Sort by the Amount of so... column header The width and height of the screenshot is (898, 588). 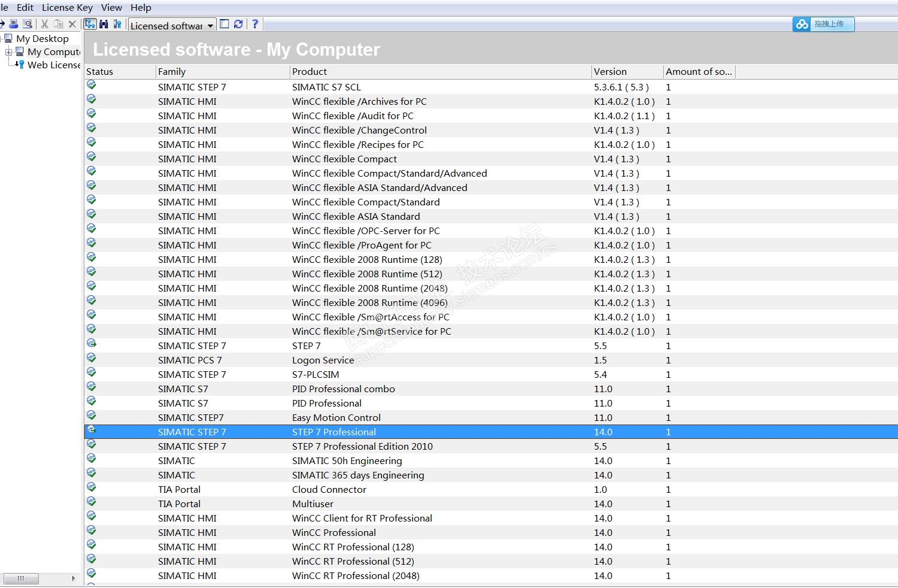699,71
